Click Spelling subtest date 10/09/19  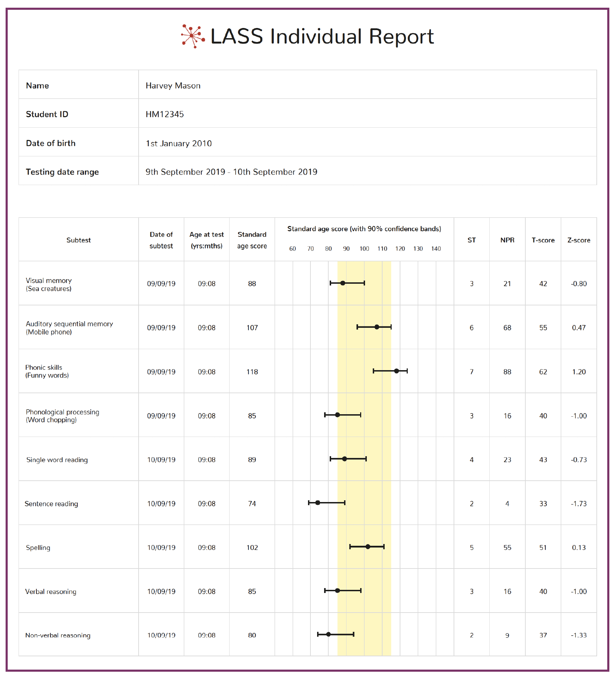point(161,548)
